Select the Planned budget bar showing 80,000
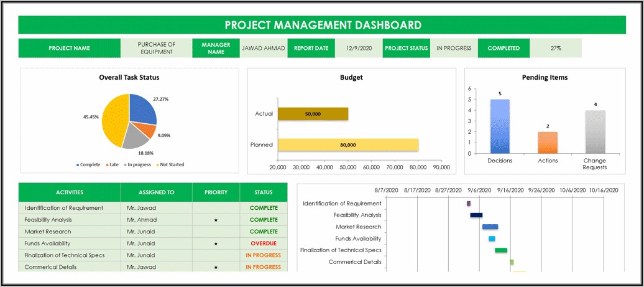The image size is (644, 287). tap(348, 144)
